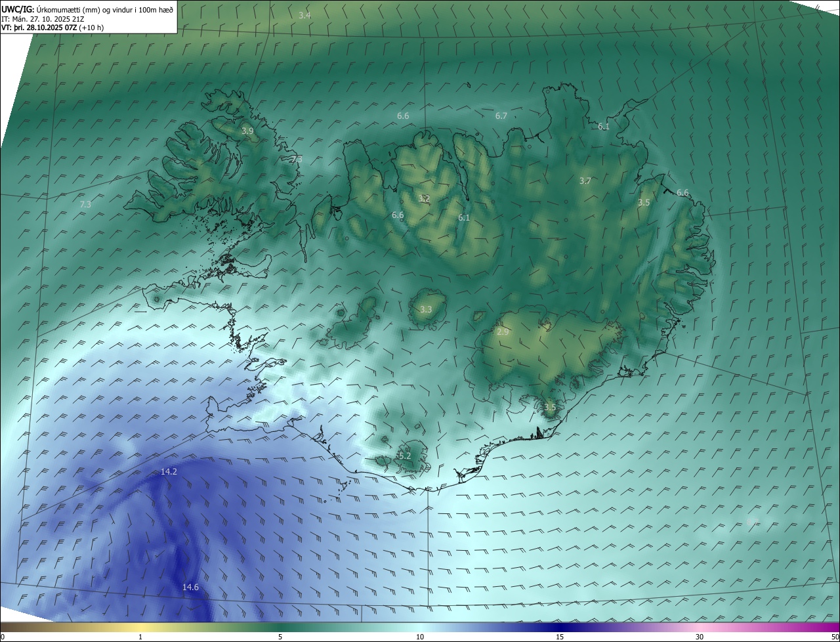840x642 pixels.
Task: Click the "2.9" value label on the map
Action: click(503, 332)
